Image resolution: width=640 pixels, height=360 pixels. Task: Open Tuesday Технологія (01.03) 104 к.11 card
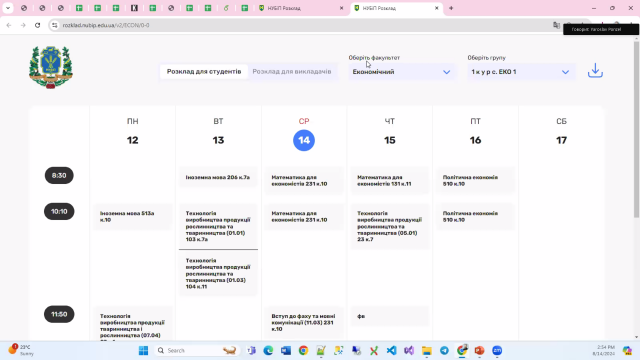[x=218, y=273]
